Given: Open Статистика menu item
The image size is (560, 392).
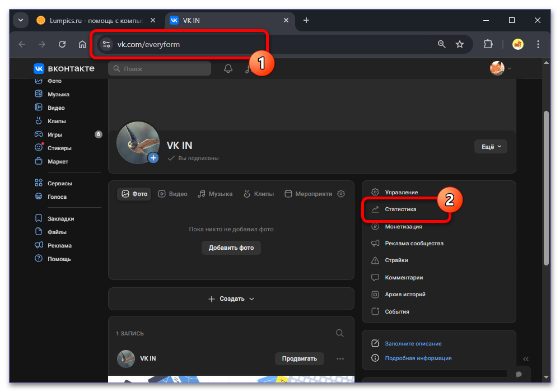Looking at the screenshot, I should coord(394,209).
